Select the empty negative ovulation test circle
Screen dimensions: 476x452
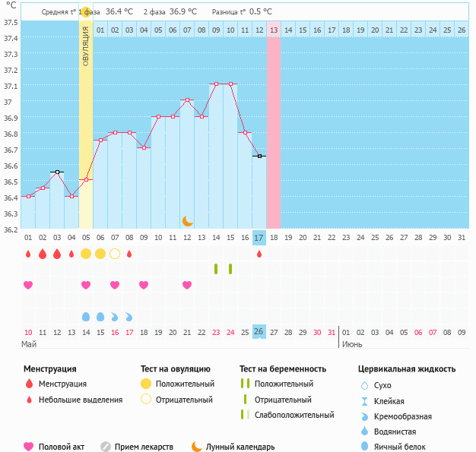coord(115,254)
